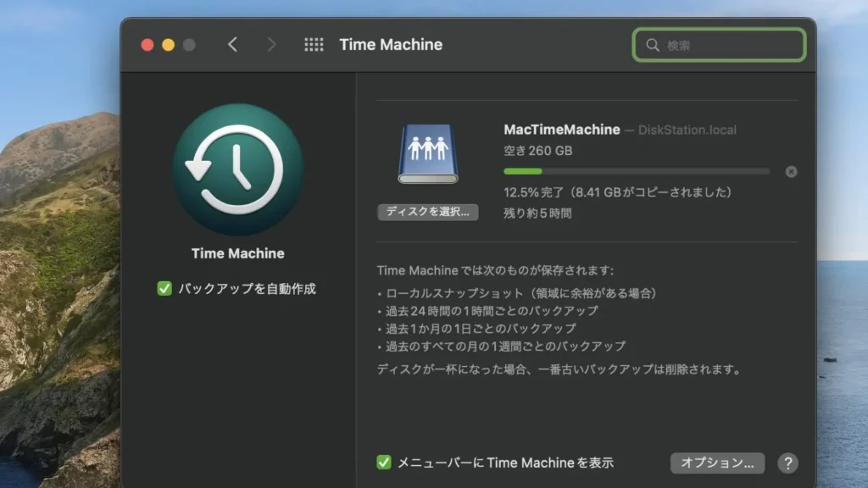Screen dimensions: 868x488
Task: Click ディスクが一杯になった場合 notice text
Action: tap(559, 369)
